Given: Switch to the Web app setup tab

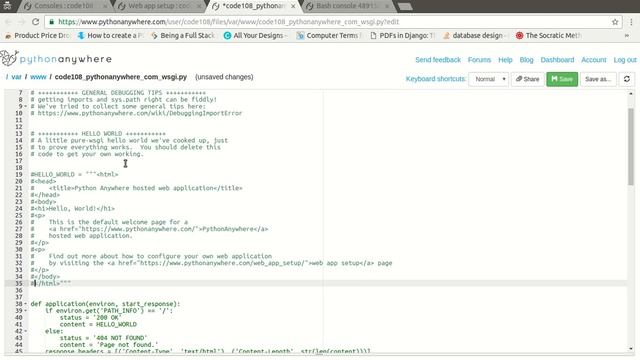Looking at the screenshot, I should tap(159, 6).
